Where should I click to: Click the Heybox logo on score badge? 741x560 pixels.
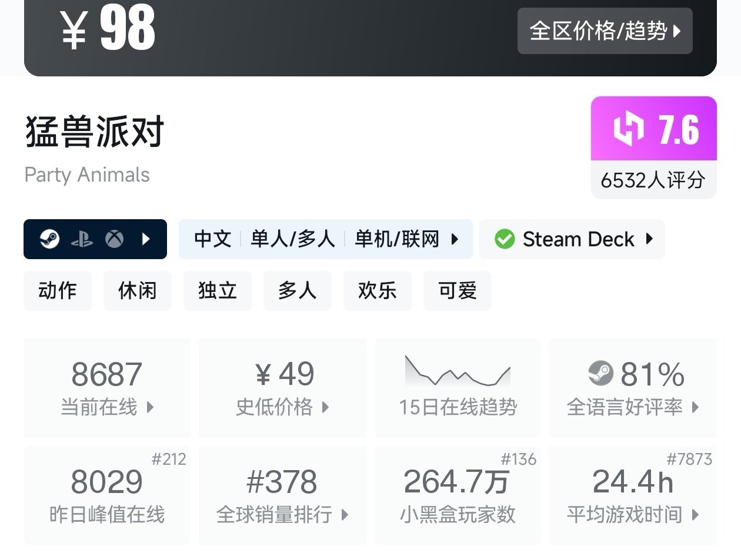[628, 129]
